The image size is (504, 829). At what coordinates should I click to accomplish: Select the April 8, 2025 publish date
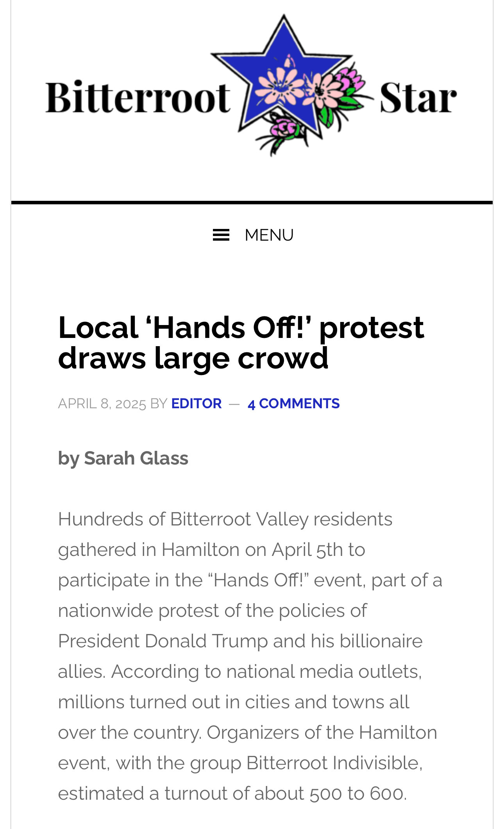102,404
